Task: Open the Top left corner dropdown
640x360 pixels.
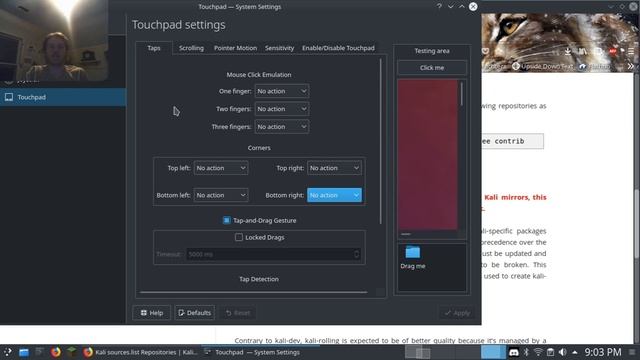Action: 221,168
